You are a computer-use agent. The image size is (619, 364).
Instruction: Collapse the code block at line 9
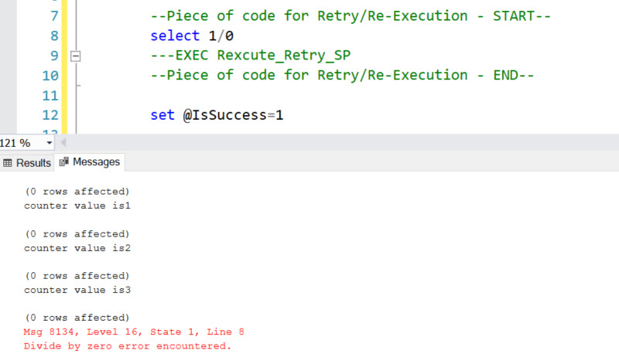click(x=75, y=56)
